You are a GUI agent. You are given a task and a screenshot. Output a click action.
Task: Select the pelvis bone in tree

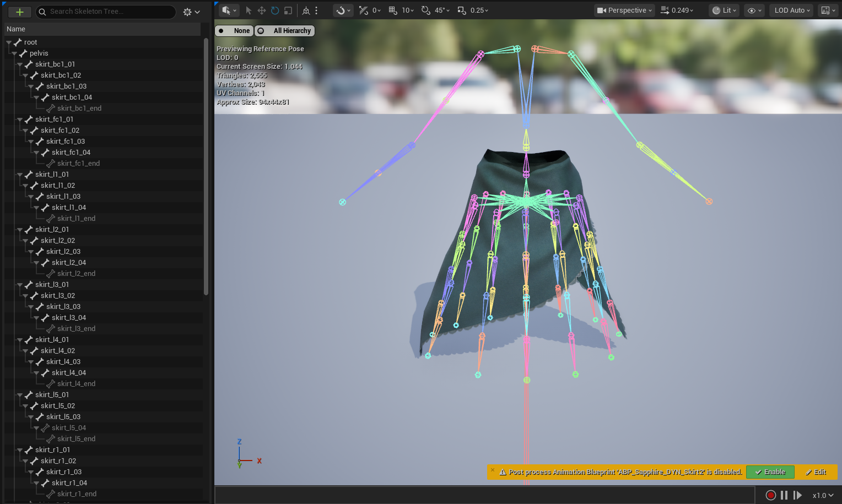[39, 53]
